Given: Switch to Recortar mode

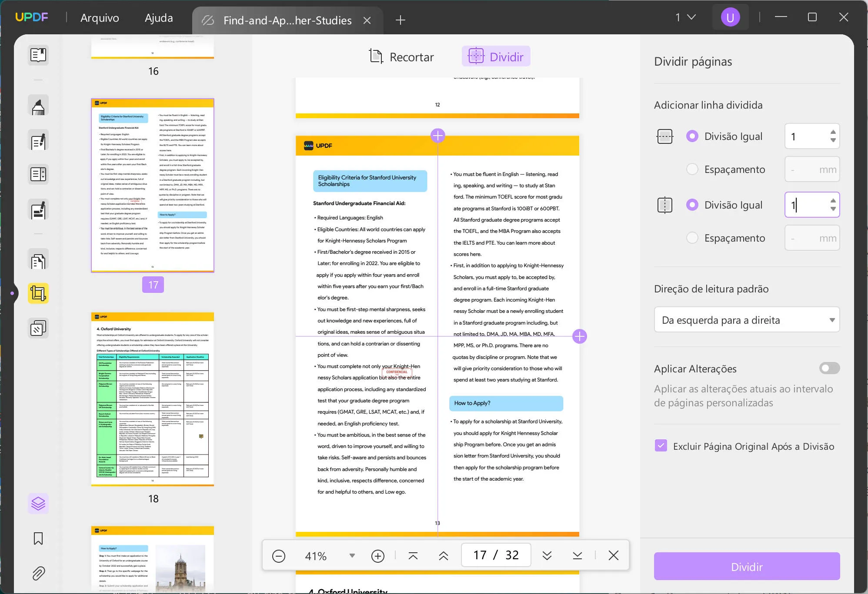Looking at the screenshot, I should tap(401, 56).
